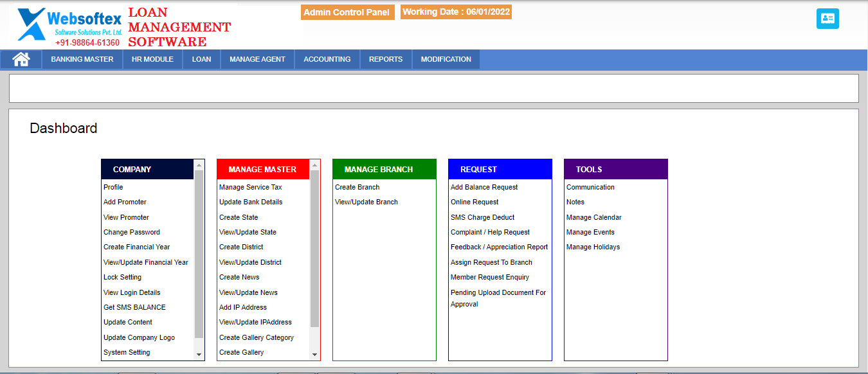Image resolution: width=868 pixels, height=374 pixels.
Task: Open the Reports menu
Action: (386, 59)
